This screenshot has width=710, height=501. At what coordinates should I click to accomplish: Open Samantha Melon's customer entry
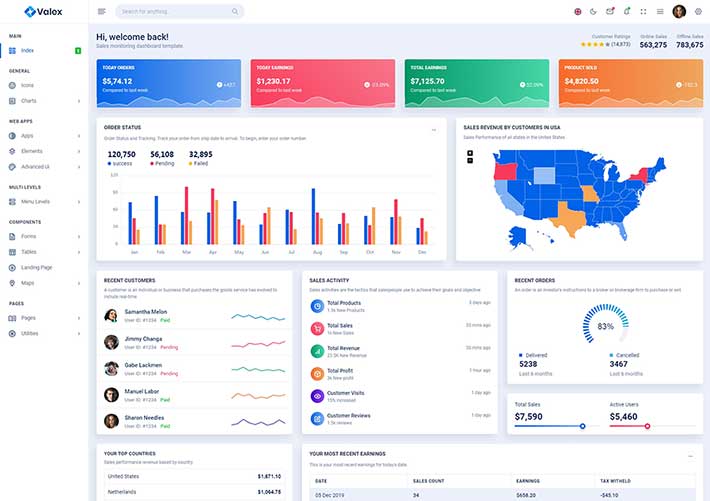[146, 312]
